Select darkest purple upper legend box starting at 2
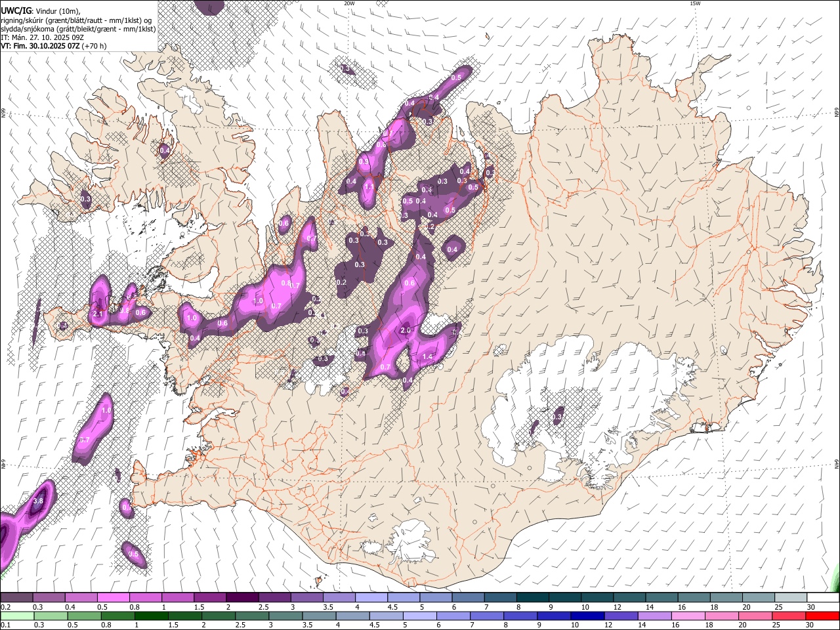This screenshot has height=630, width=840. click(241, 597)
